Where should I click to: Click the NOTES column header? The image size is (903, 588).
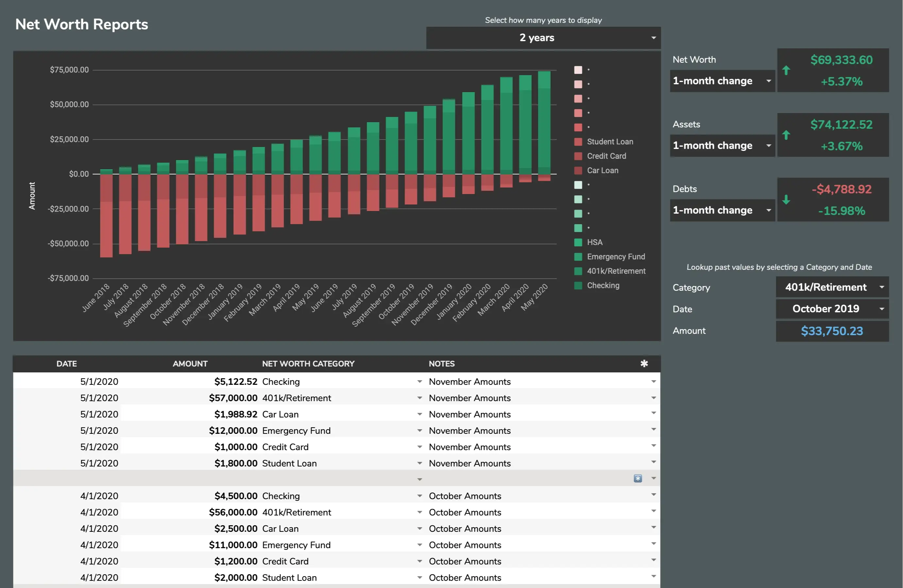click(x=442, y=364)
